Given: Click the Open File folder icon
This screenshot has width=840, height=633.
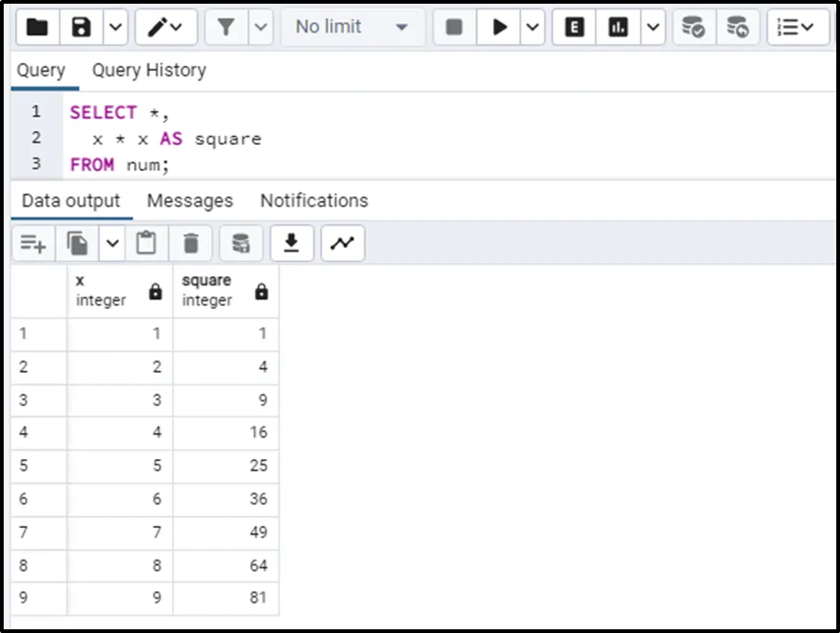Looking at the screenshot, I should point(37,28).
